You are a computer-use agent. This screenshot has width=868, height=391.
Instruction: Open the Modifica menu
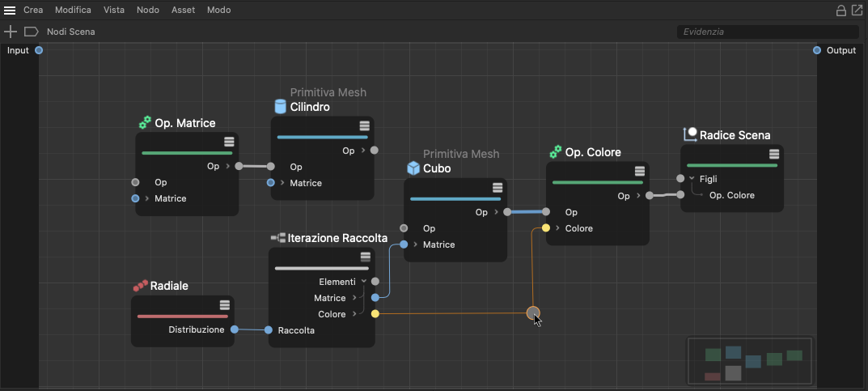coord(73,10)
